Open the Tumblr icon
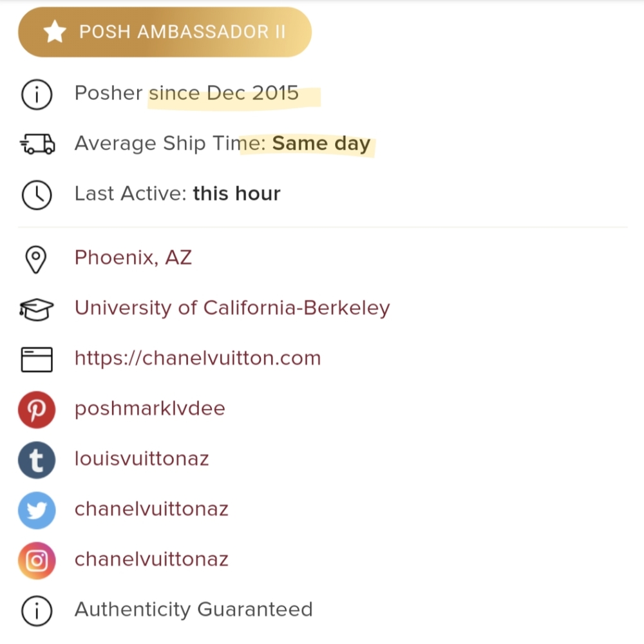Screen dimensions: 644x644 [x=37, y=460]
